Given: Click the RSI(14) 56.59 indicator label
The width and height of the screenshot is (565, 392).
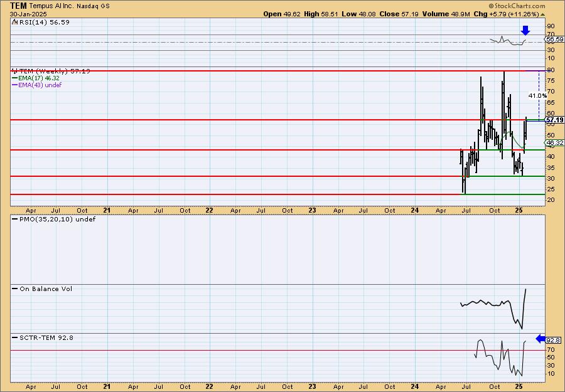Looking at the screenshot, I should [x=45, y=23].
